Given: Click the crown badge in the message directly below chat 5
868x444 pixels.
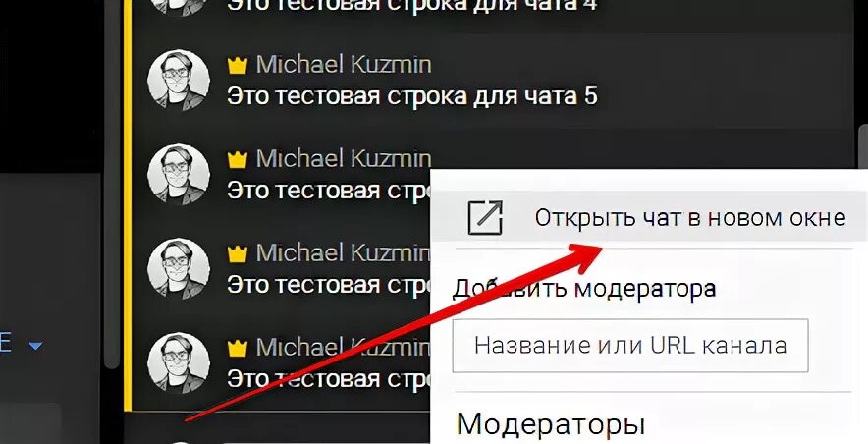Looking at the screenshot, I should pos(238,160).
